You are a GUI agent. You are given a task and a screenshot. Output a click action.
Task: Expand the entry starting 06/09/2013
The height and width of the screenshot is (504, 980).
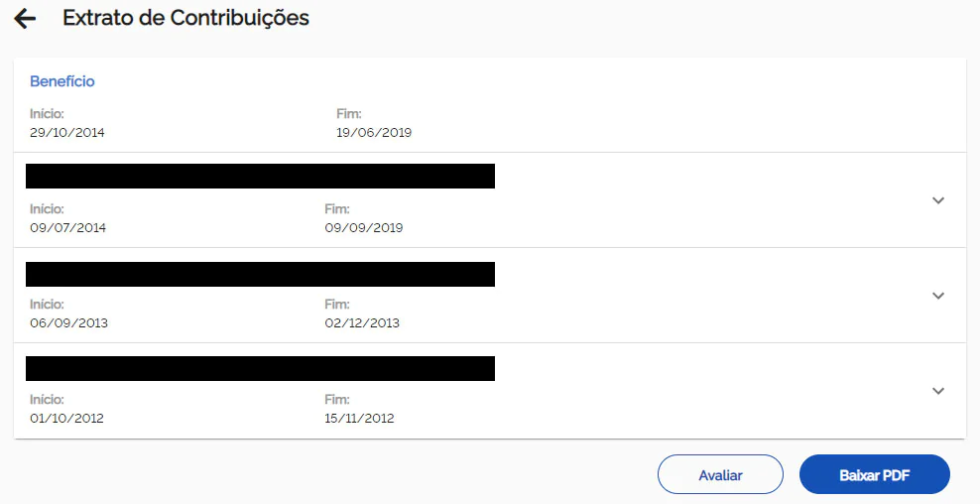pyautogui.click(x=938, y=296)
